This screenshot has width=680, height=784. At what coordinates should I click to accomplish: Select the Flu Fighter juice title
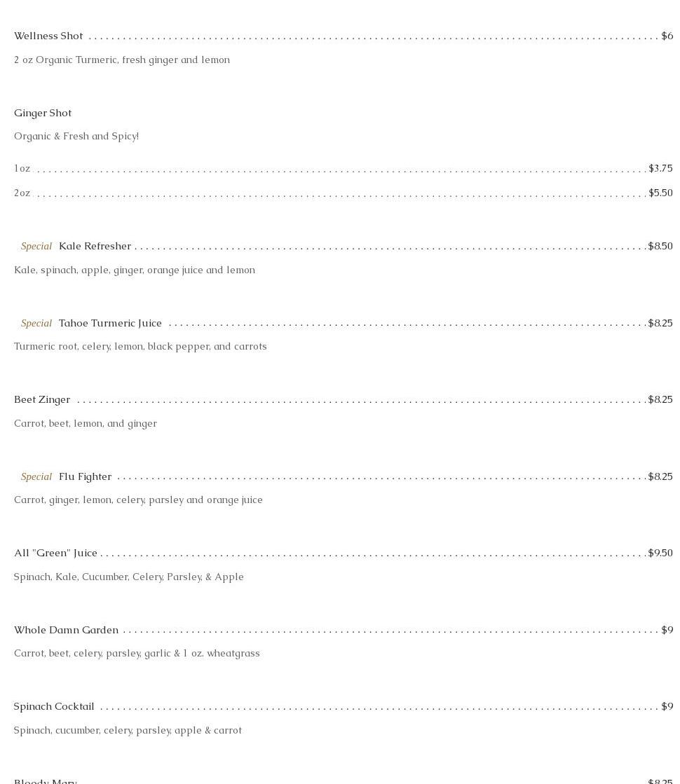point(85,476)
